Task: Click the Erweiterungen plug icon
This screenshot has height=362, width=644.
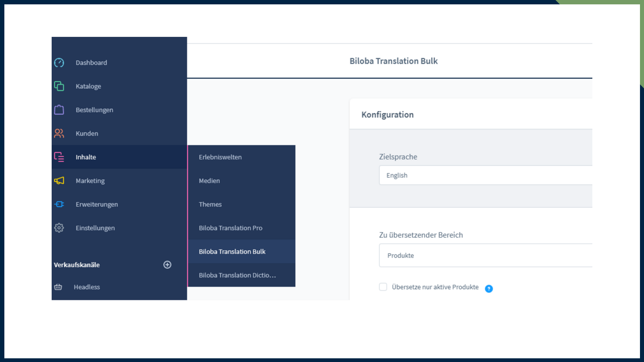Action: point(59,204)
